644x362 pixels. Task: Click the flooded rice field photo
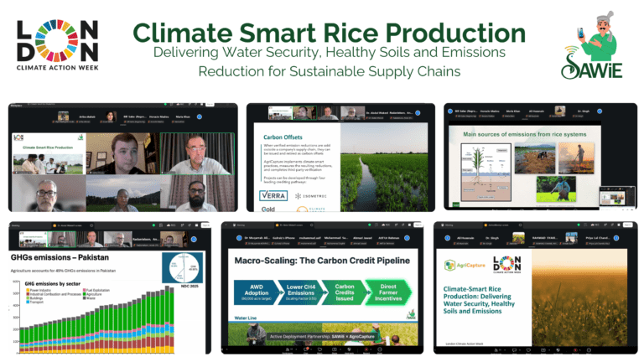click(x=384, y=167)
